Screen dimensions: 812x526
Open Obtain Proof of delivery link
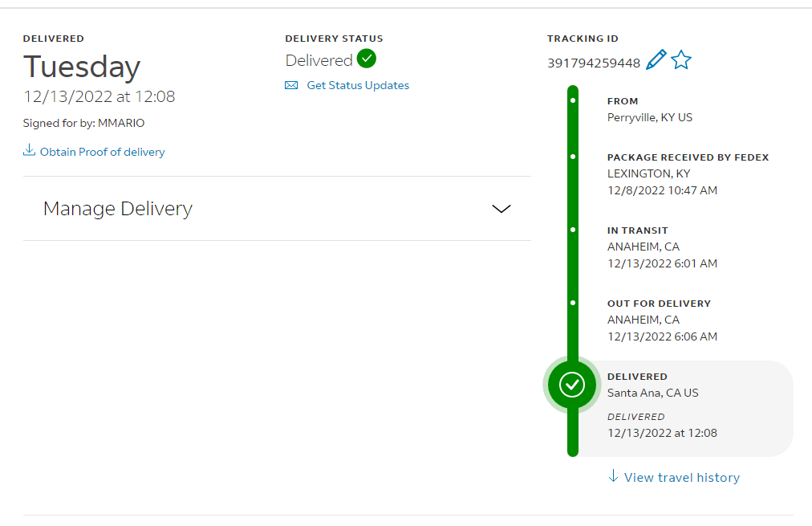(x=103, y=152)
